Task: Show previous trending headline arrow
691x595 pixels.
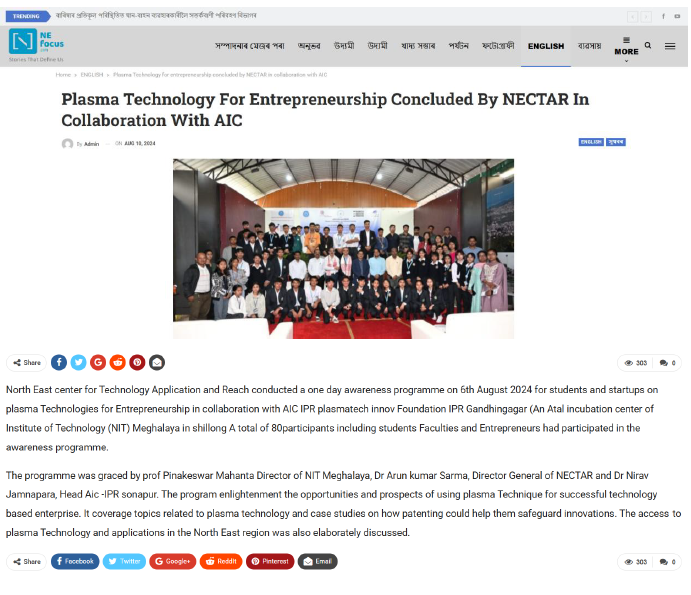Action: [633, 17]
